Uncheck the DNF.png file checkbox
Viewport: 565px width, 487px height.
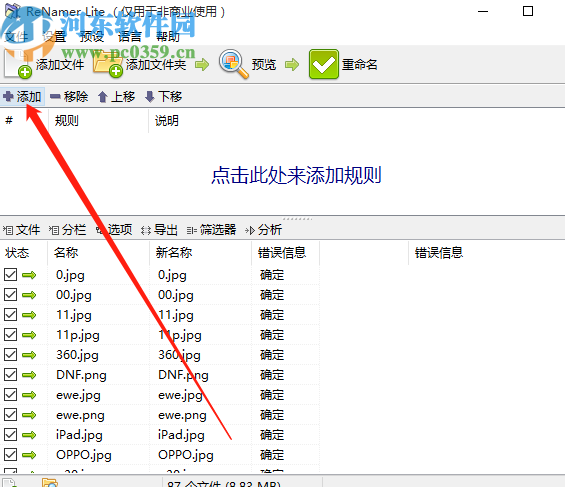pos(10,375)
